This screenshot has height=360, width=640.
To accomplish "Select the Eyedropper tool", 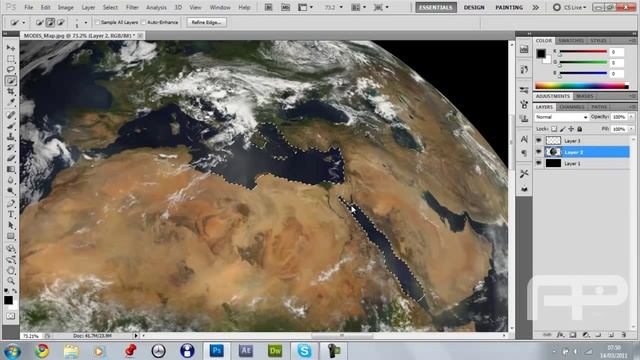I will [11, 102].
